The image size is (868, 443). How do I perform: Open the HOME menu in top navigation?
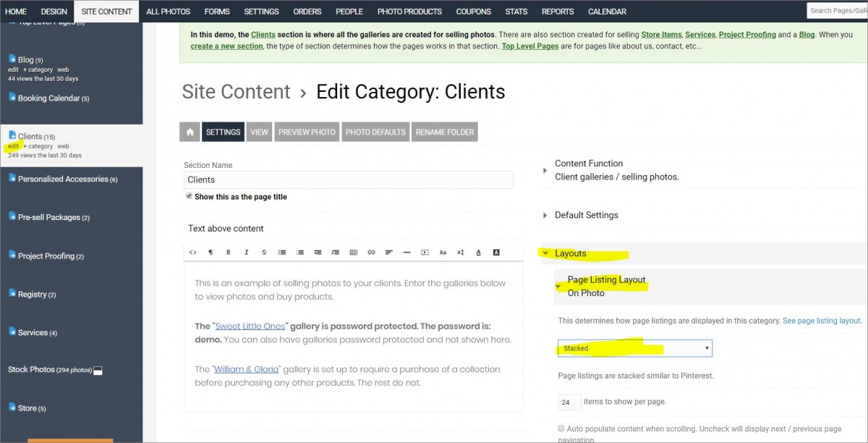pyautogui.click(x=16, y=12)
